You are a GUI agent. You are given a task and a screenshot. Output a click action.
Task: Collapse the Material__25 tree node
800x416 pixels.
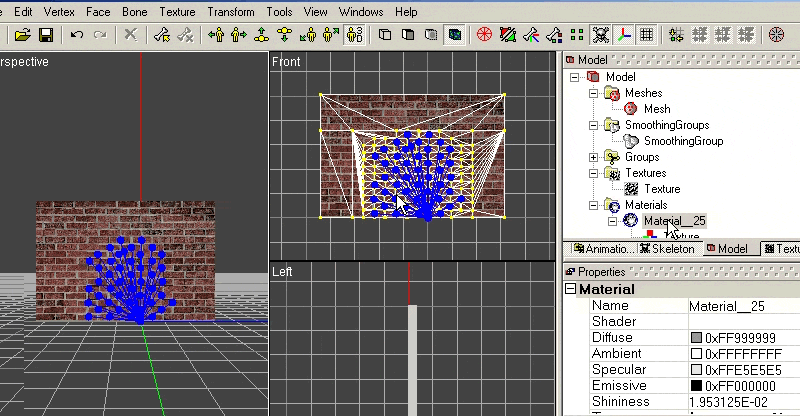tap(612, 221)
